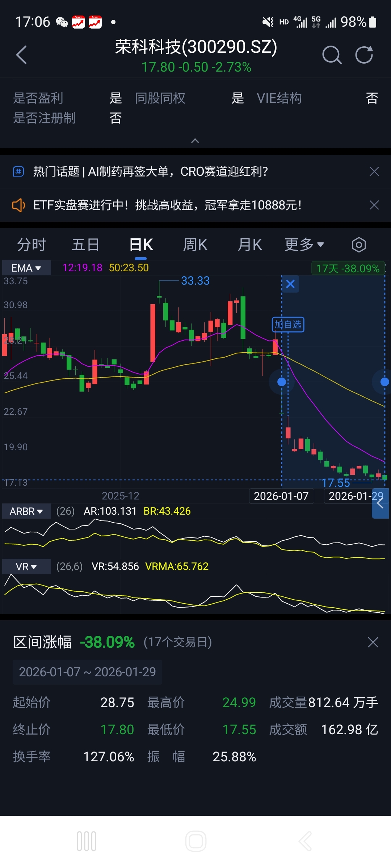Tap the speaker announcement icon

(18, 205)
